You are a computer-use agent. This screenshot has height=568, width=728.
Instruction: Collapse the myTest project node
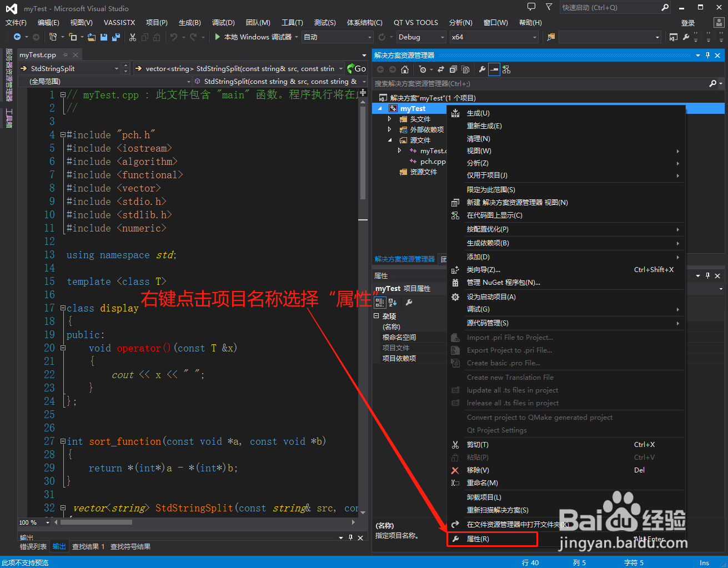(380, 108)
